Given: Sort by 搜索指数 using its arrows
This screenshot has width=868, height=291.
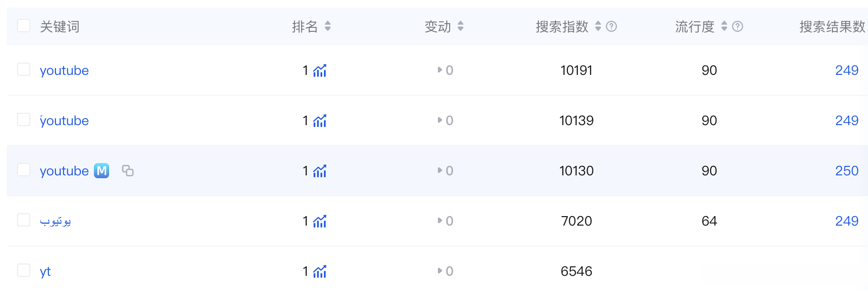Looking at the screenshot, I should pos(598,27).
